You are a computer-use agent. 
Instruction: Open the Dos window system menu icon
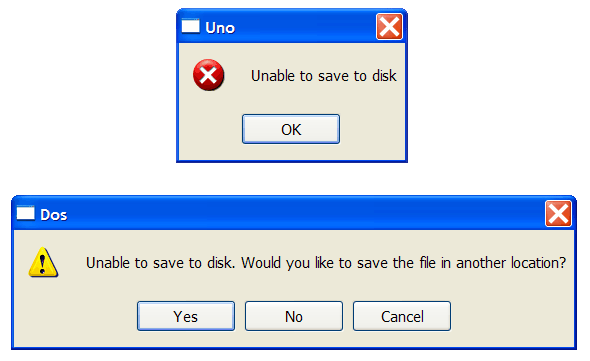point(26,213)
